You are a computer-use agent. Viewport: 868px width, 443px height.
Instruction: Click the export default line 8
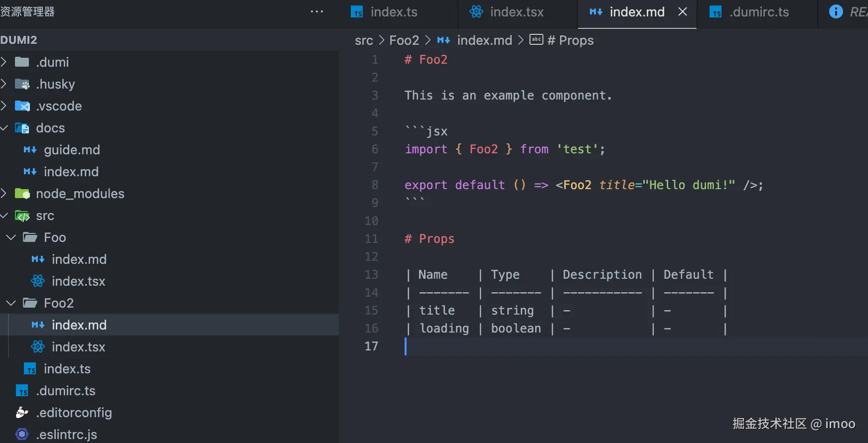point(583,185)
